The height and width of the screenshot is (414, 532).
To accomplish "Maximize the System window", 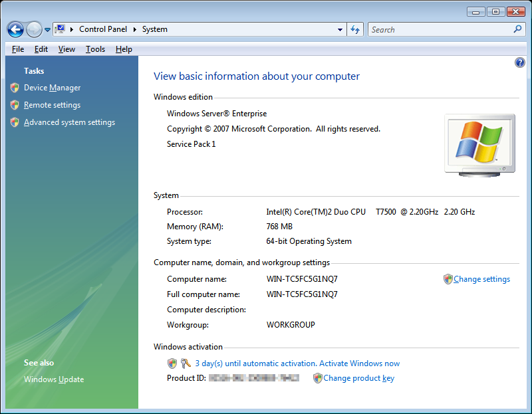I will pos(495,12).
